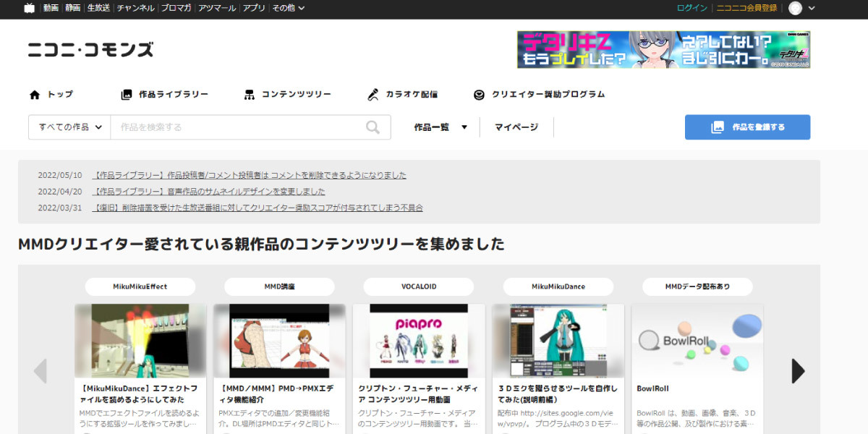The image size is (868, 434).
Task: Click the Niconico TV icon in top bar
Action: (x=29, y=8)
